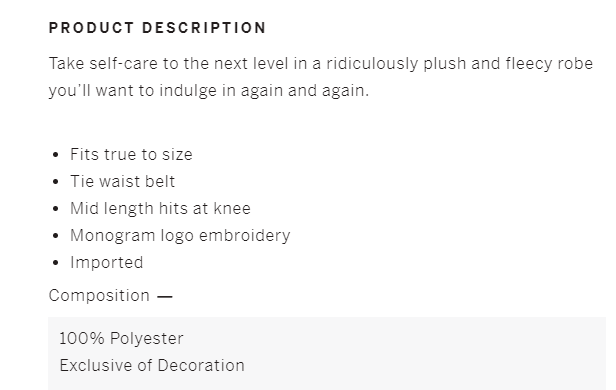Screen dimensions: 616x390
Task: Click bullet dot beside 'Tie waist belt'
Action: tap(55, 182)
